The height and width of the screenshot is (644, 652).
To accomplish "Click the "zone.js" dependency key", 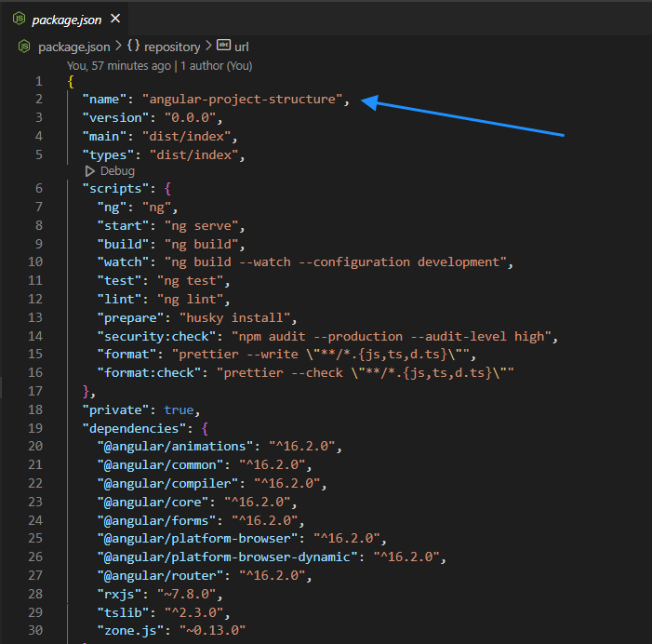I will (130, 631).
